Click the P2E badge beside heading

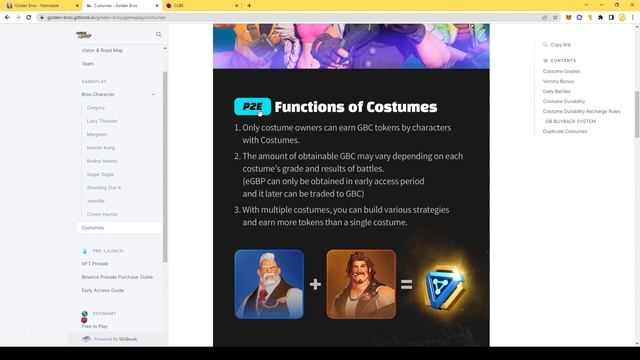[252, 107]
